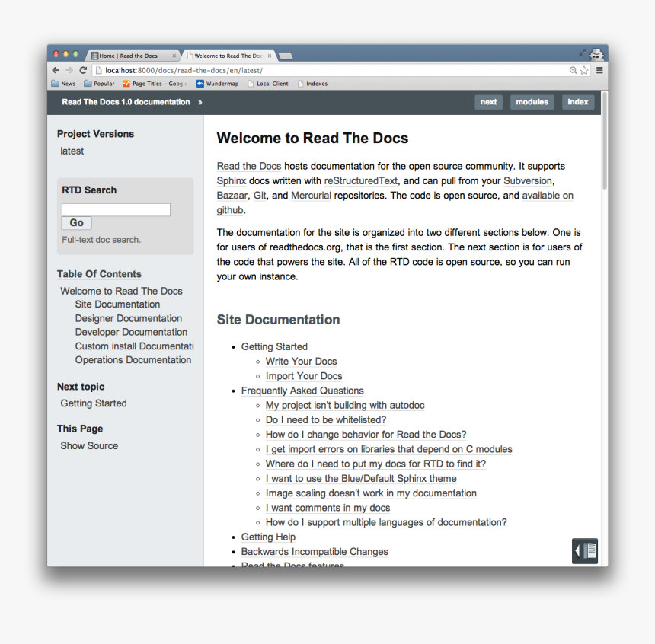This screenshot has height=644, width=655.
Task: Select the Welcome to Read The Docs tab
Action: 229,56
